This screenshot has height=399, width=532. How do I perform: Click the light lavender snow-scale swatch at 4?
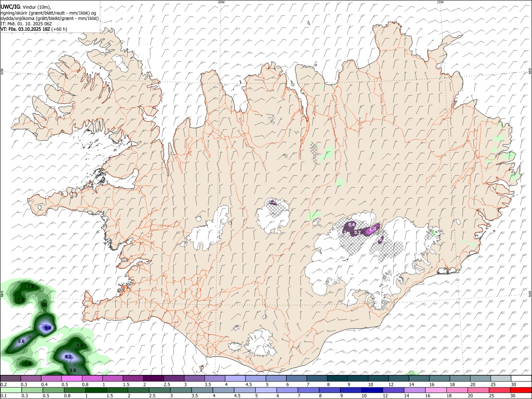pyautogui.click(x=235, y=378)
